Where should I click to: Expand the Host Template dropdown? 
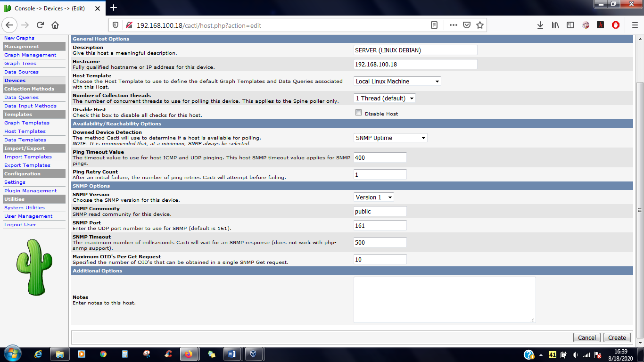point(397,82)
